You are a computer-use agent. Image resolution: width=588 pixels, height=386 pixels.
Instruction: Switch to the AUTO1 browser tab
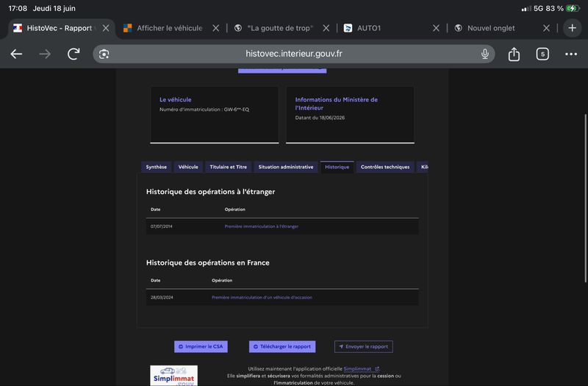(x=369, y=28)
